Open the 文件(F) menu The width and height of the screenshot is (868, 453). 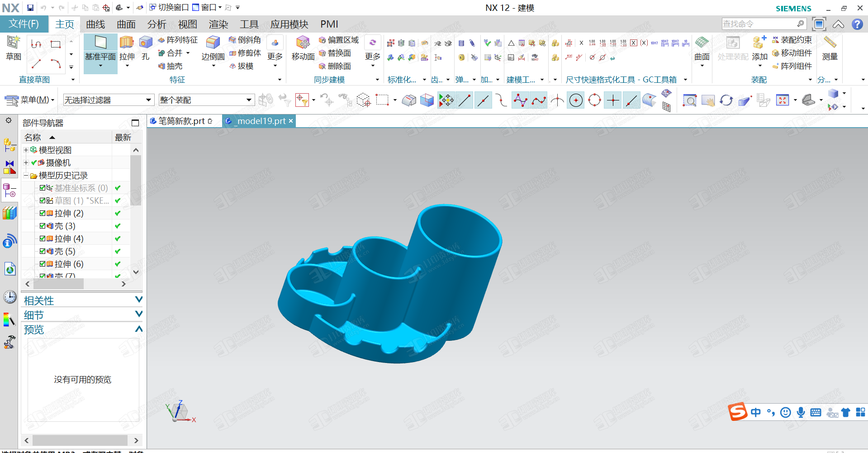tap(24, 24)
